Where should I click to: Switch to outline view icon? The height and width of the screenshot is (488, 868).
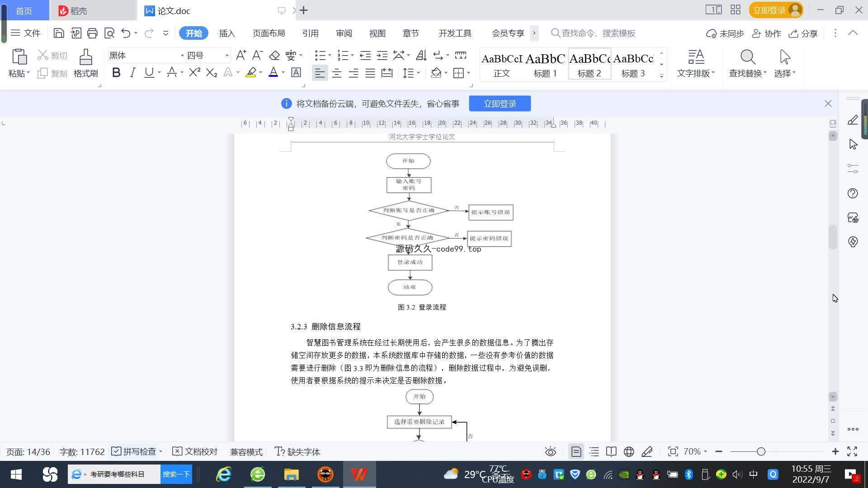[594, 452]
